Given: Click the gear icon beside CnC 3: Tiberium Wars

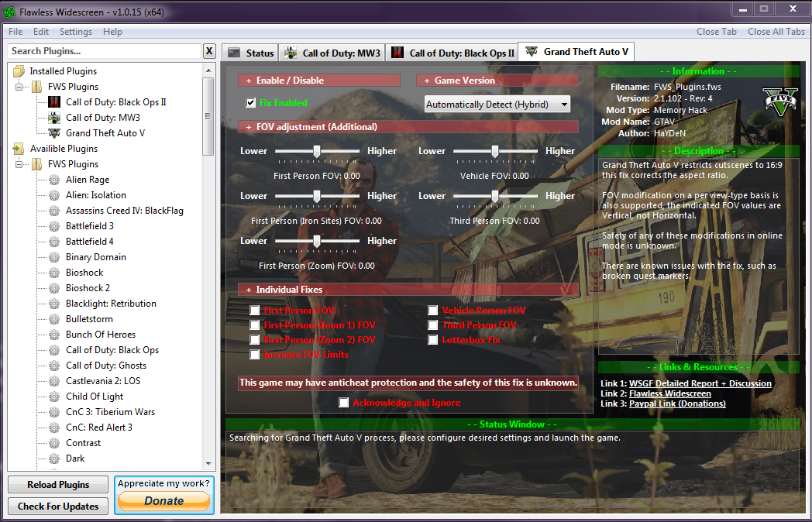Looking at the screenshot, I should pos(54,412).
